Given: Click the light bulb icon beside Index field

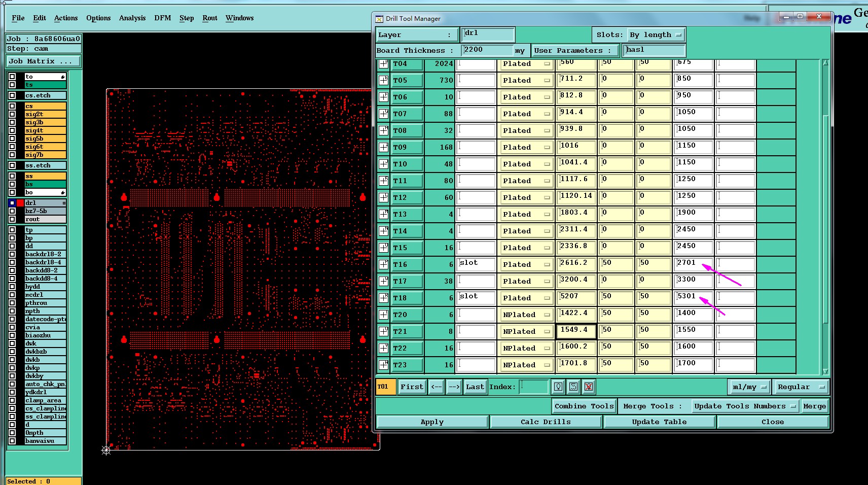Looking at the screenshot, I should click(x=558, y=387).
